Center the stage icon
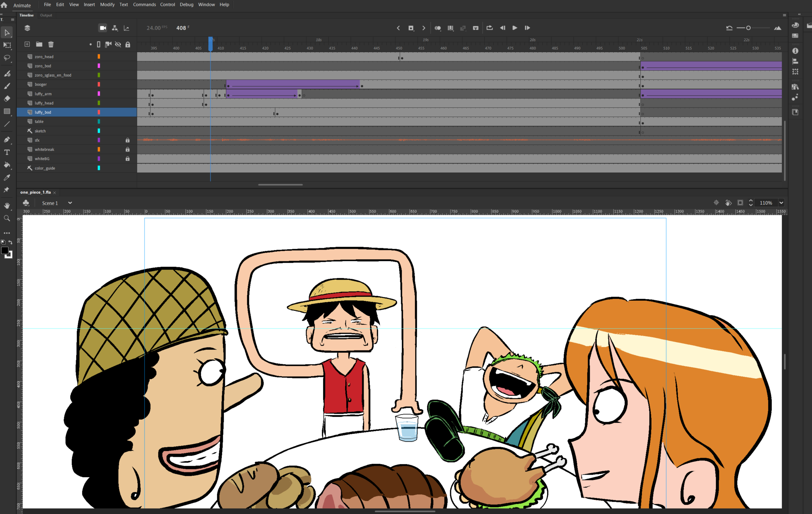Image resolution: width=812 pixels, height=514 pixels. coord(716,203)
